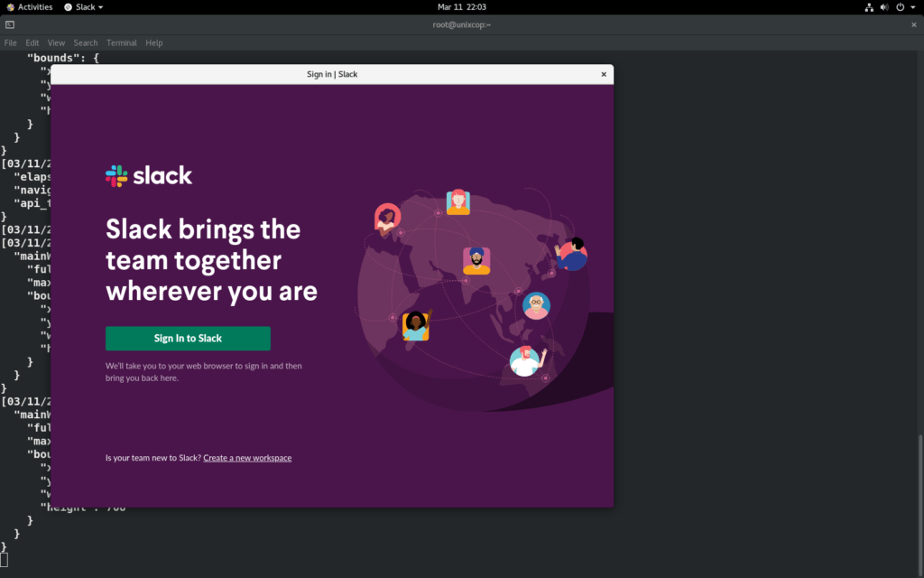Screen dimensions: 924x578
Task: Click the terminal icon in terminal title bar
Action: click(x=10, y=24)
